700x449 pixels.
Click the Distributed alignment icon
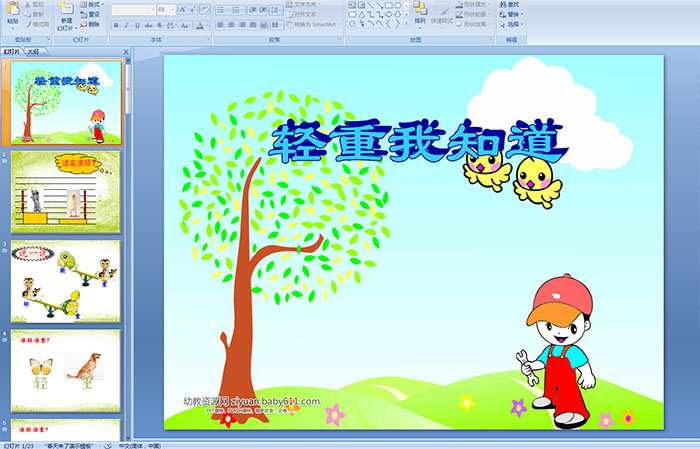tap(263, 25)
